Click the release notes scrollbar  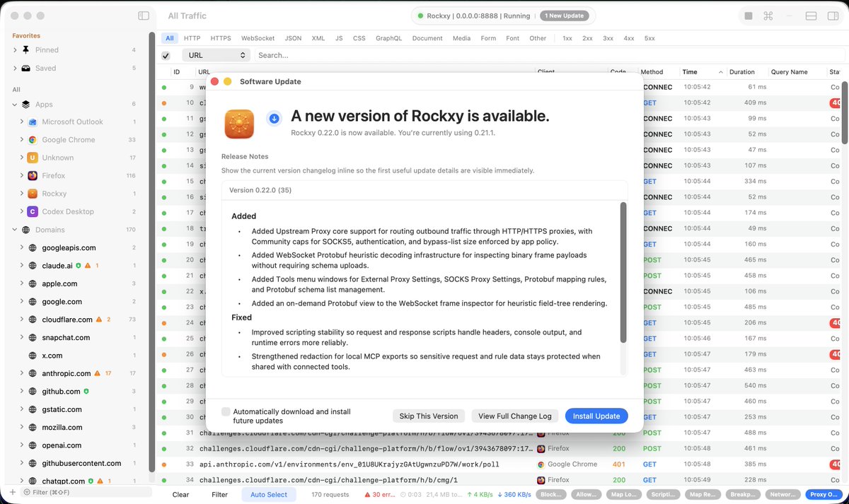(623, 273)
